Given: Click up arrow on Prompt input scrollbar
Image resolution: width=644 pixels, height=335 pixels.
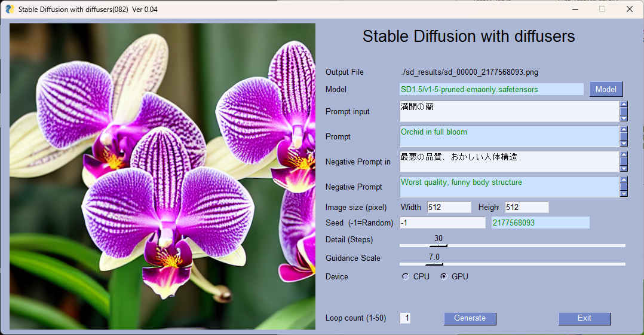Looking at the screenshot, I should coord(624,104).
